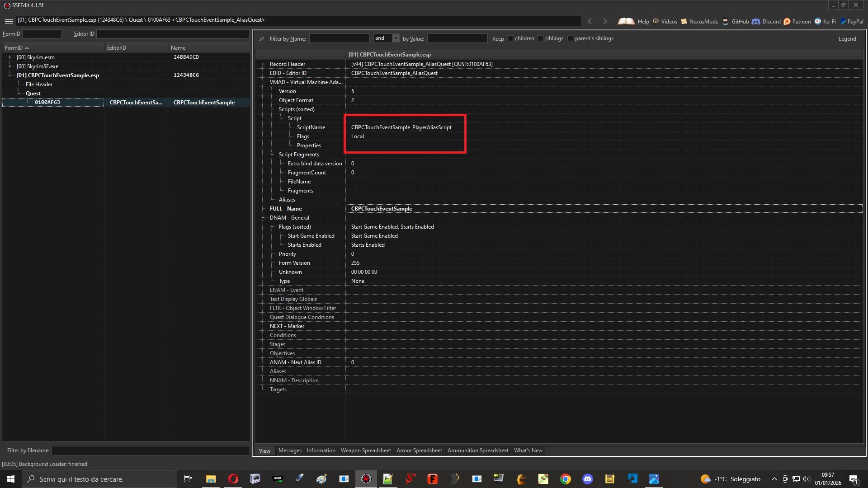Open the orange F app in taskbar

pyautogui.click(x=433, y=479)
